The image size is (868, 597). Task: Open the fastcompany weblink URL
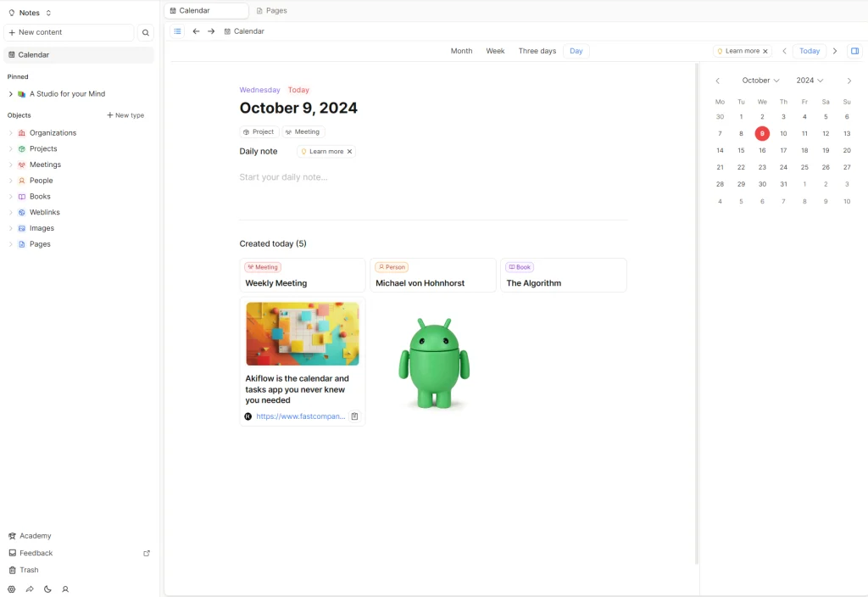(x=300, y=416)
